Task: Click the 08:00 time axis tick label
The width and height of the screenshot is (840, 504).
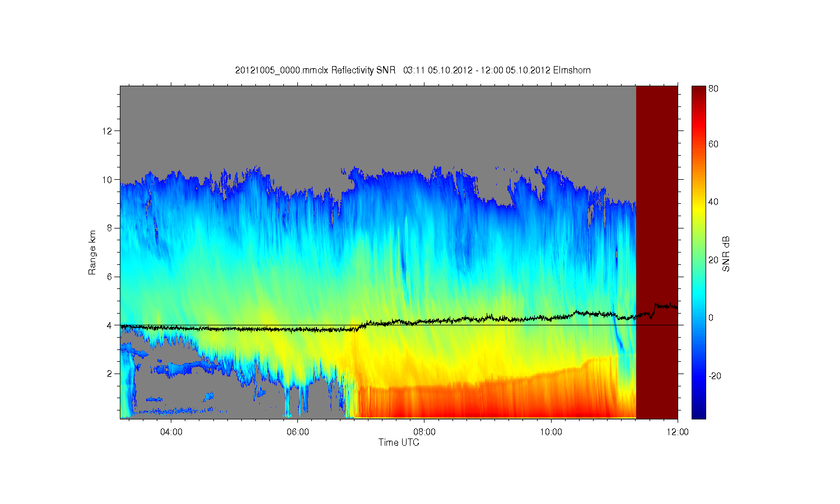Action: (x=424, y=432)
